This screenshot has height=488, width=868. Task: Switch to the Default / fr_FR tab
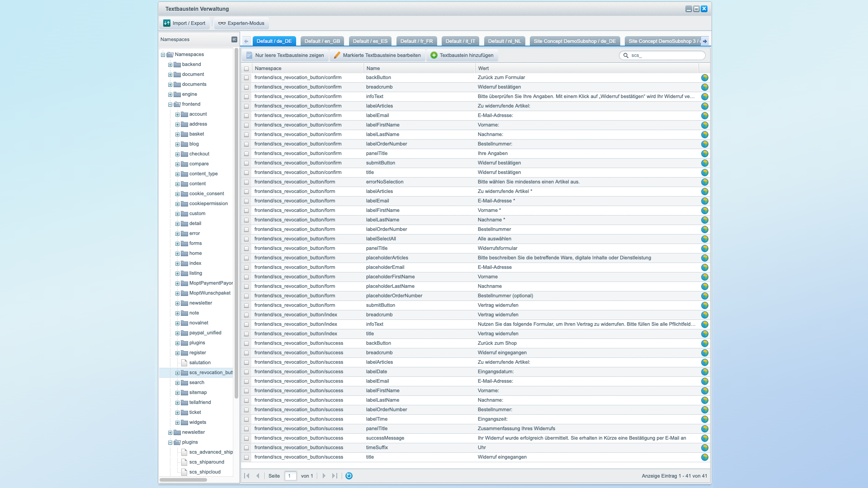pos(416,41)
